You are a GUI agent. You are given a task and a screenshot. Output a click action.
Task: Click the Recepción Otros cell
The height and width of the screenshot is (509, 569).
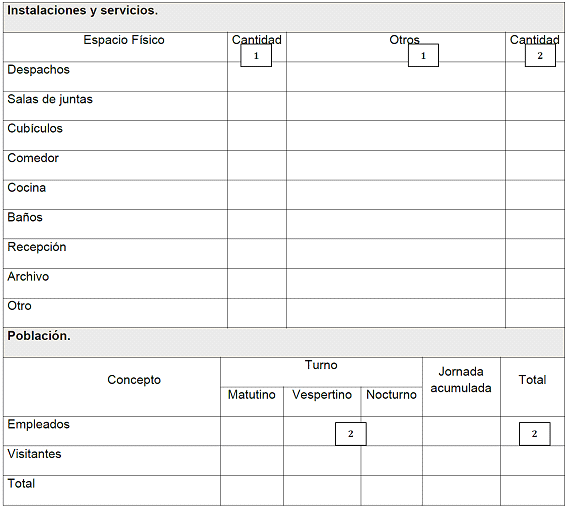click(x=396, y=254)
